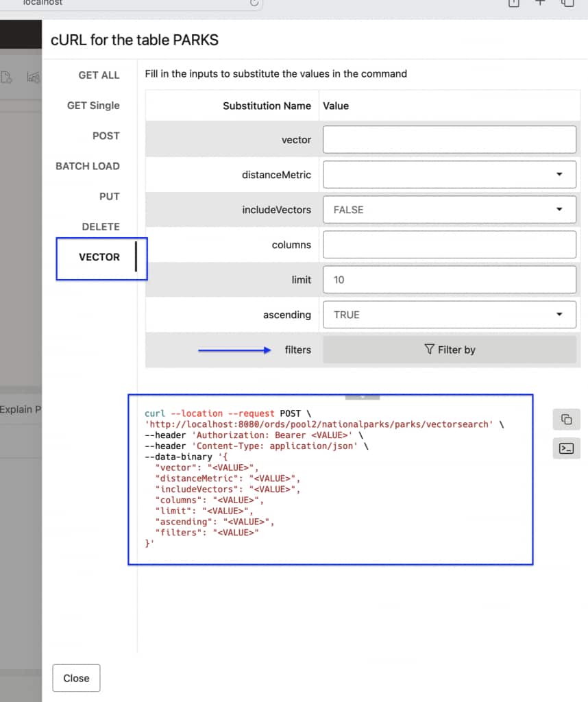
Task: Click the SQL worksheet icon in the left sidebar
Action: point(8,77)
